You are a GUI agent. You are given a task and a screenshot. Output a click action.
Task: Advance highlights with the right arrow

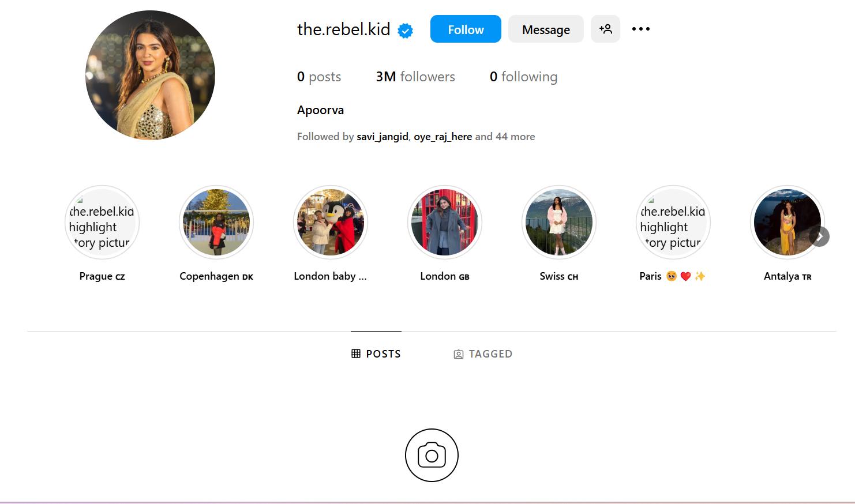[819, 236]
